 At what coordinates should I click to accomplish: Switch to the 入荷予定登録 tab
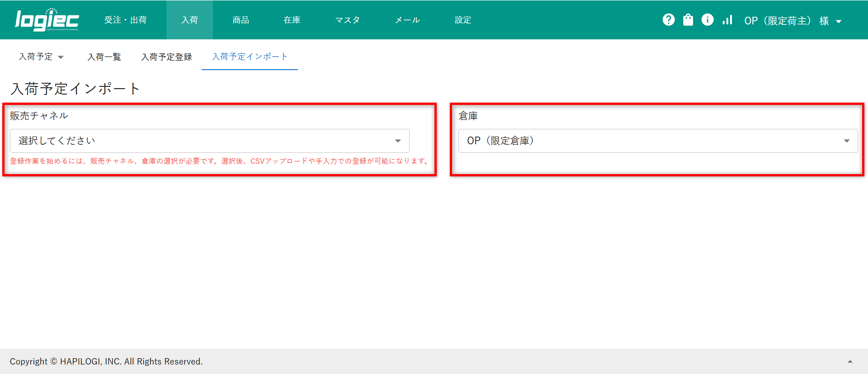(166, 57)
